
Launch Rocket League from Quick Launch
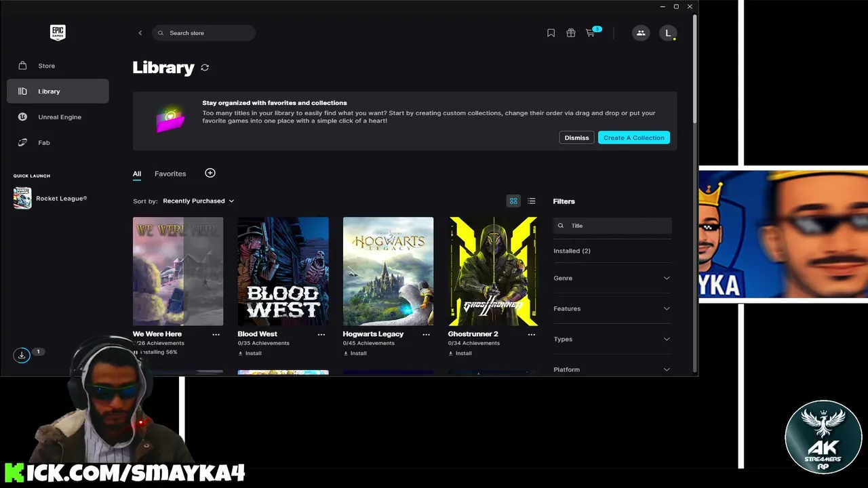(51, 199)
